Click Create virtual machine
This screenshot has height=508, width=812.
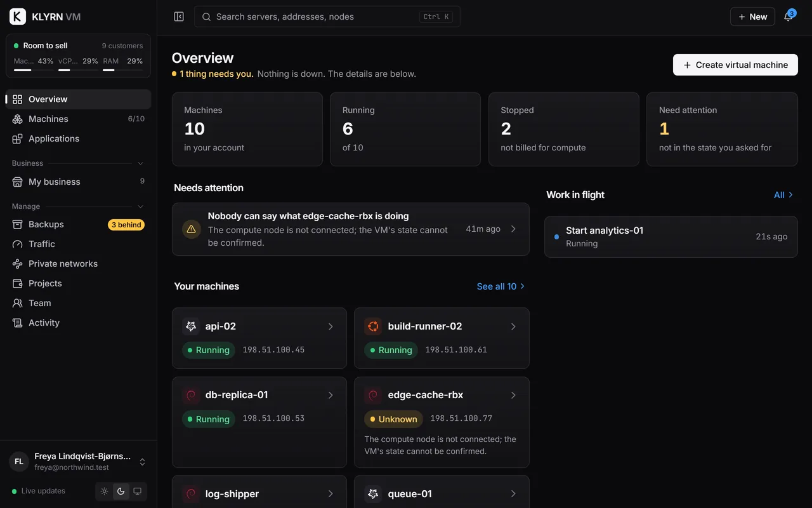735,65
